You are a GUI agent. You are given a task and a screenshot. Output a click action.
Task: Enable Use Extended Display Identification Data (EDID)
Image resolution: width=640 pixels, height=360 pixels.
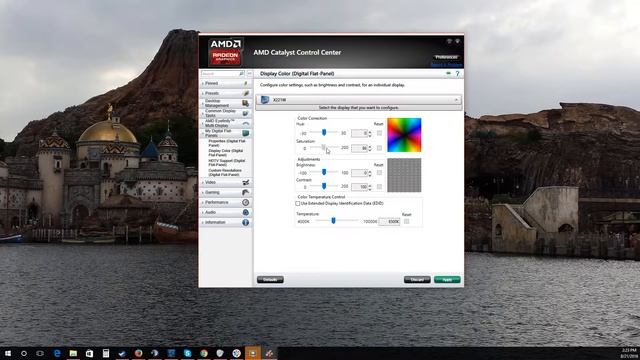298,203
